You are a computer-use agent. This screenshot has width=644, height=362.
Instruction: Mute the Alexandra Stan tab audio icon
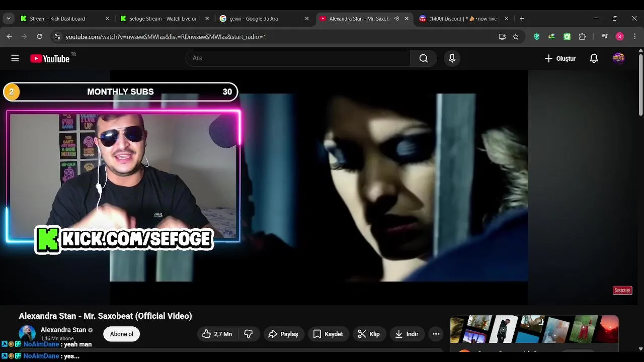click(x=396, y=19)
